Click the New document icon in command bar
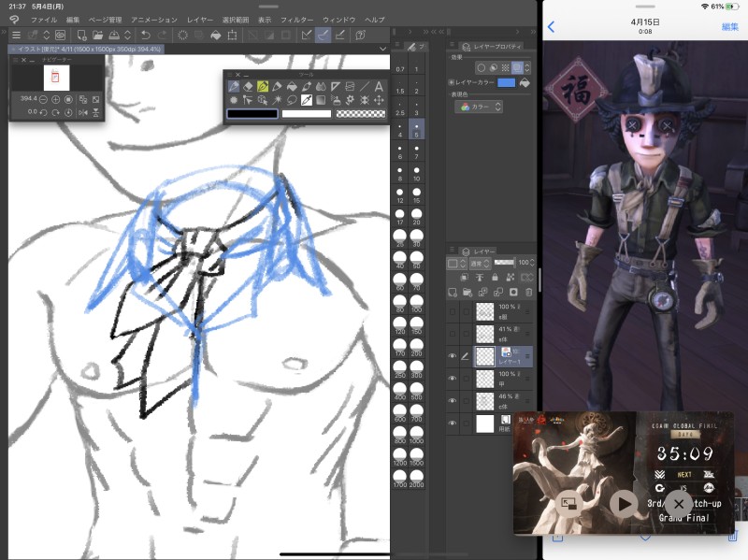Image resolution: width=748 pixels, height=560 pixels. click(x=81, y=35)
